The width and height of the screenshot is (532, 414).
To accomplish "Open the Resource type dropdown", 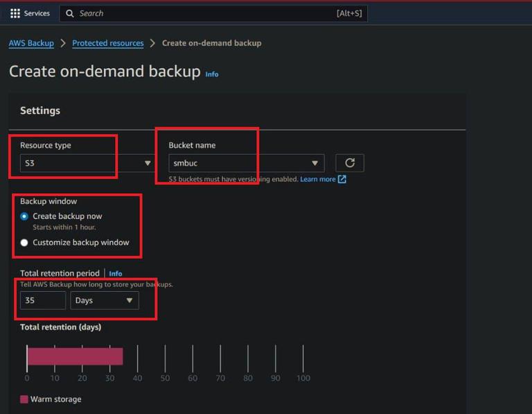I will click(87, 163).
